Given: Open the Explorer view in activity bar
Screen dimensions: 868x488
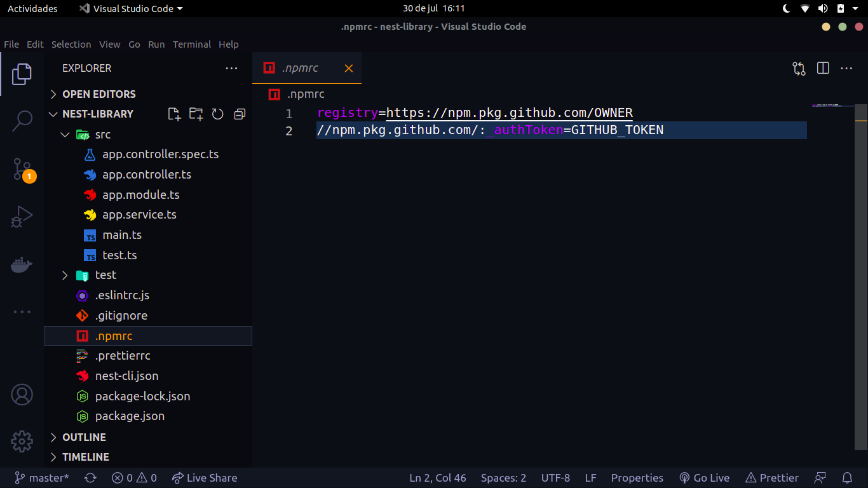Looking at the screenshot, I should pyautogui.click(x=22, y=74).
